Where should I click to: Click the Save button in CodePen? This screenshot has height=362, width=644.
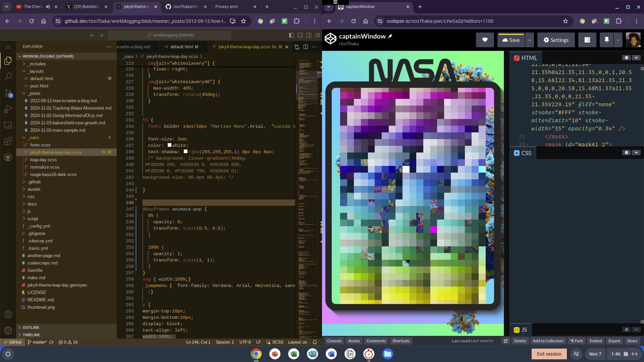(511, 40)
